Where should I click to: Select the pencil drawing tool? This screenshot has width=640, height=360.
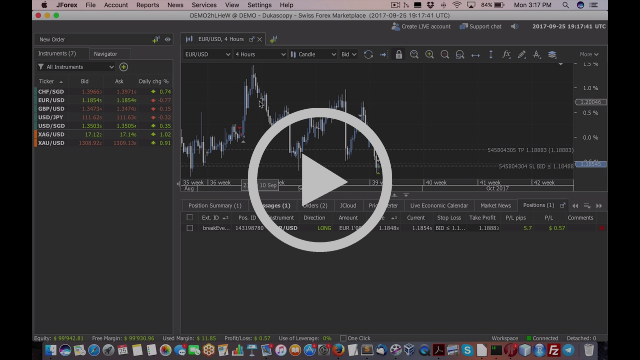click(x=522, y=54)
